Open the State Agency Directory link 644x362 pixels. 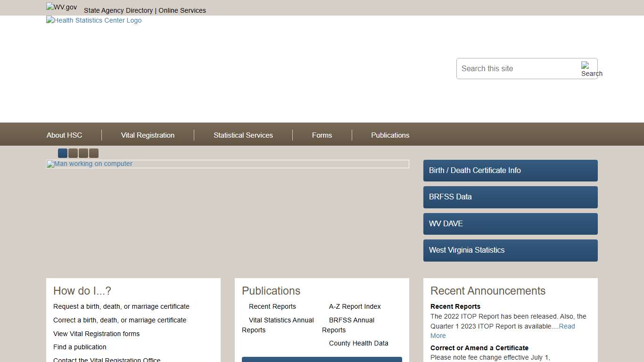point(118,10)
